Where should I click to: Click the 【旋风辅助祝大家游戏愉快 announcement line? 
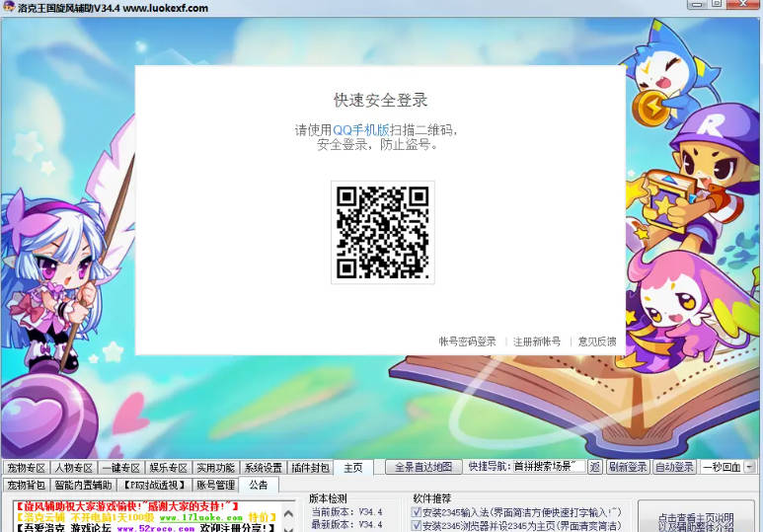pyautogui.click(x=127, y=506)
